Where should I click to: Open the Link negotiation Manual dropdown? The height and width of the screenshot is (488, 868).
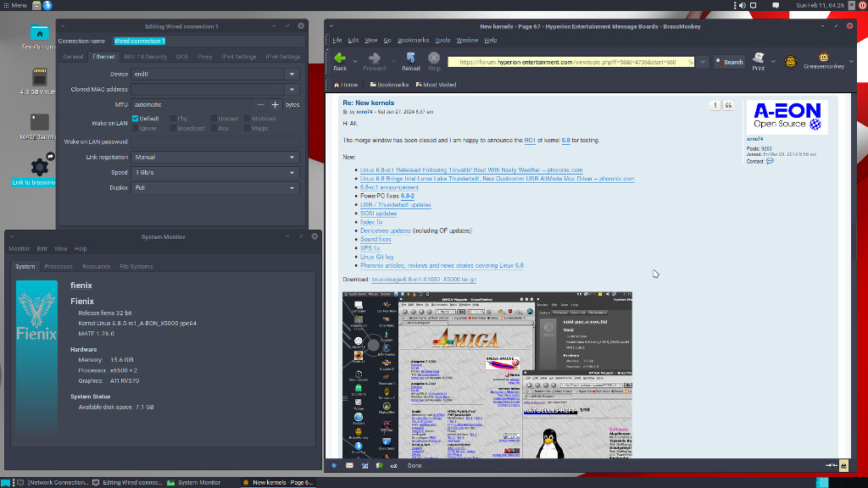pos(215,157)
